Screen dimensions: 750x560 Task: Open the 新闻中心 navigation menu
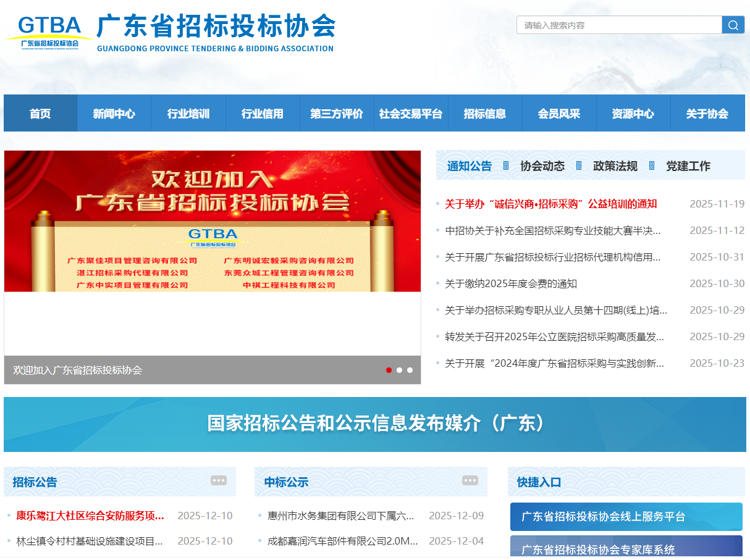[114, 114]
